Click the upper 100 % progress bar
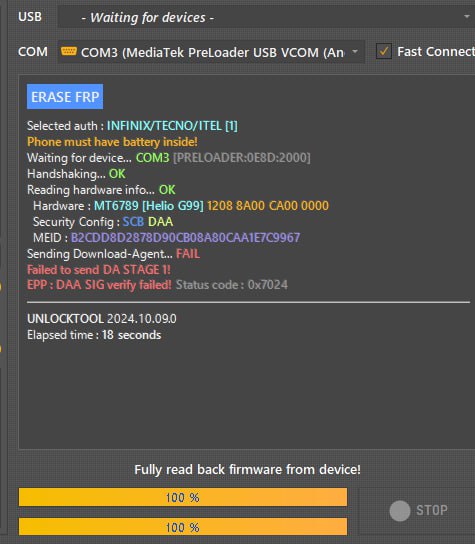 pos(183,497)
